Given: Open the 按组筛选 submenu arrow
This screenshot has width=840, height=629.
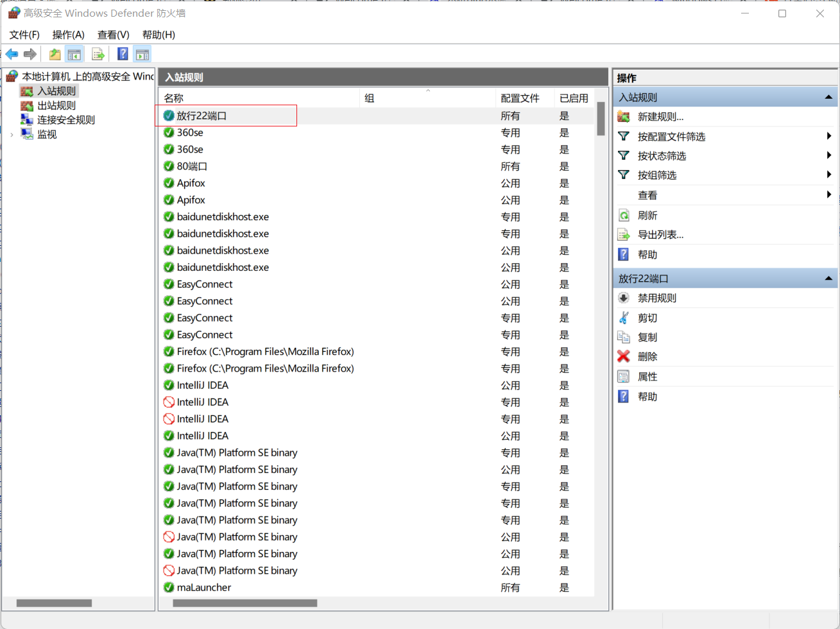Looking at the screenshot, I should [x=829, y=175].
